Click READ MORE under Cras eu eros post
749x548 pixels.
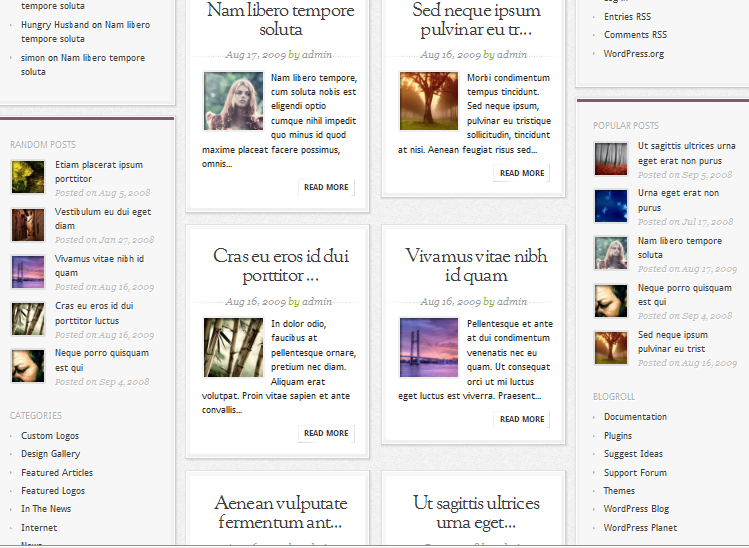coord(326,433)
